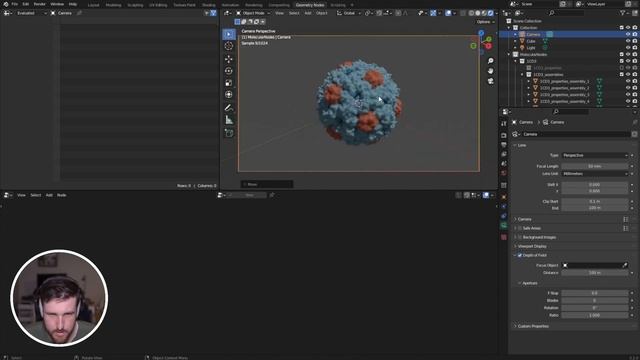Disable Cube render camera icon in outliner
The image size is (640, 360).
635,41
